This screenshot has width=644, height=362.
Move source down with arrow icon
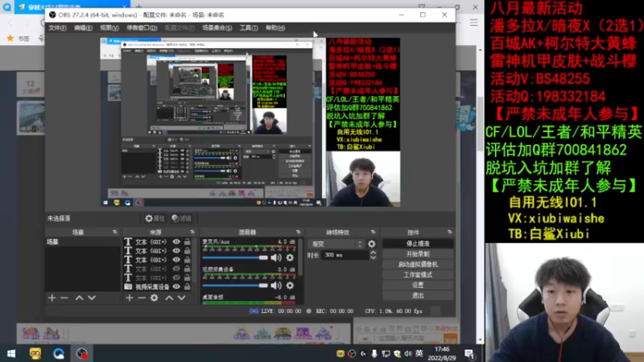182,298
